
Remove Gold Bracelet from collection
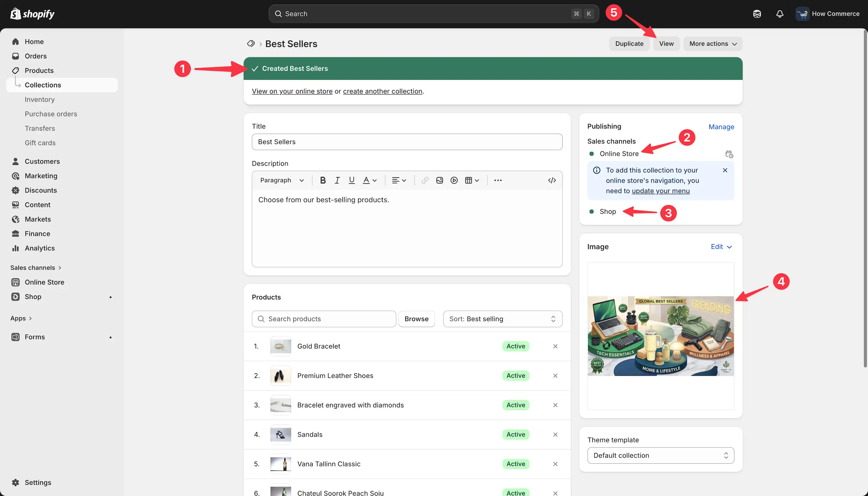555,346
